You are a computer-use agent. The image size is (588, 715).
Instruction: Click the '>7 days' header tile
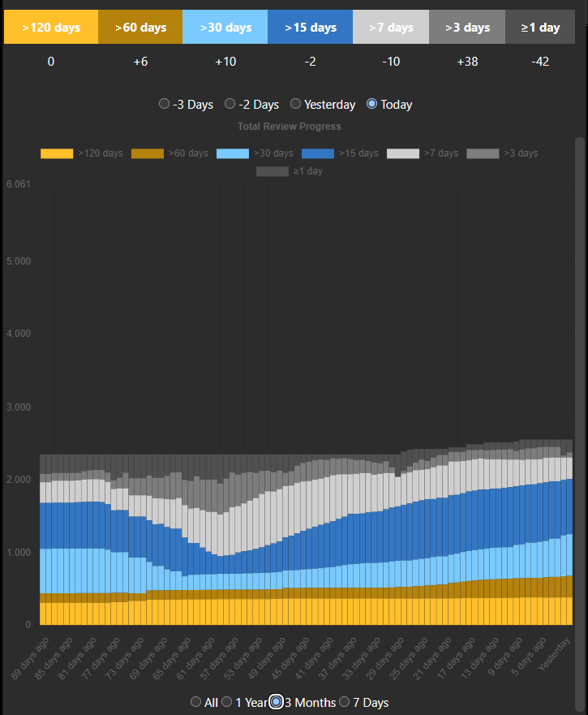pos(391,28)
